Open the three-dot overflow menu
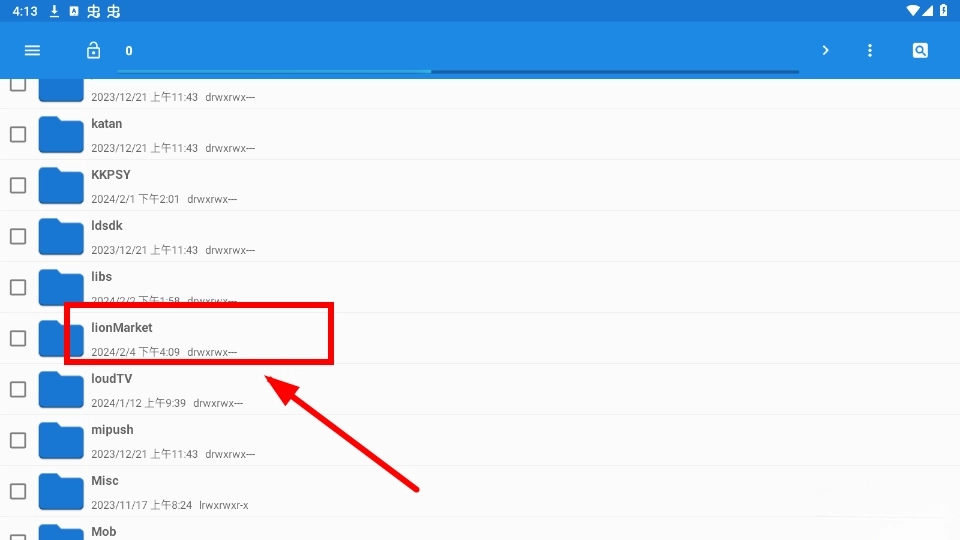The width and height of the screenshot is (960, 540). [x=870, y=51]
